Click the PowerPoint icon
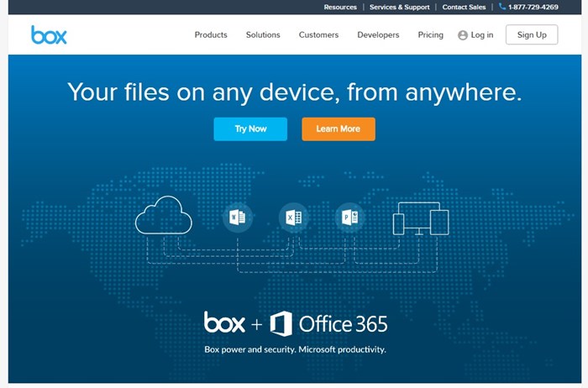This screenshot has height=388, width=588. 349,218
